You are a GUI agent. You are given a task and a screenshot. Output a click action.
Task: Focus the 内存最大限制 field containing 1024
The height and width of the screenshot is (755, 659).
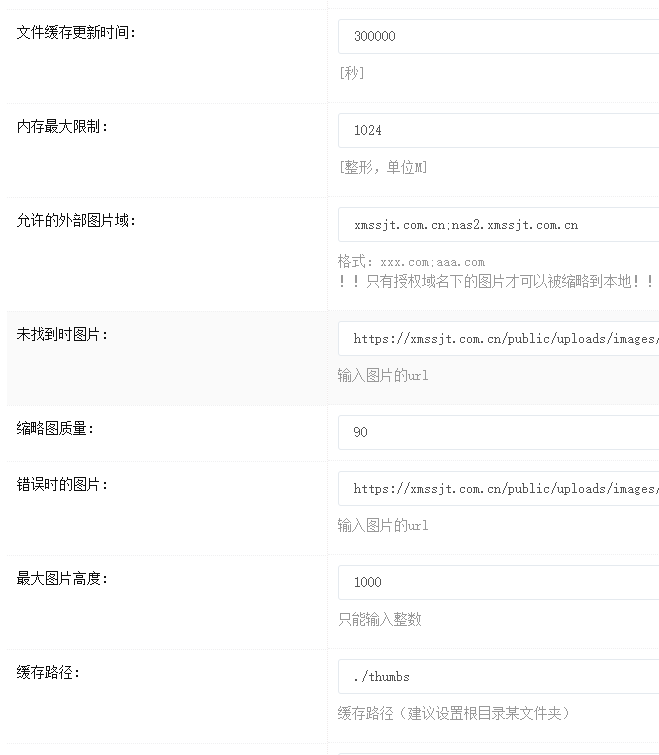tap(498, 130)
